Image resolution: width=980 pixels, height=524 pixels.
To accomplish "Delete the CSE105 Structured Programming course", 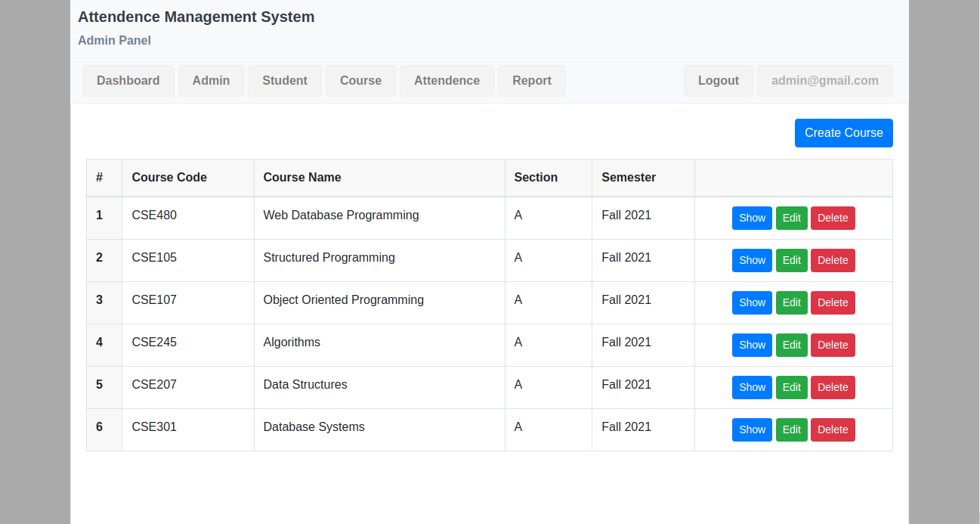I will [x=833, y=260].
